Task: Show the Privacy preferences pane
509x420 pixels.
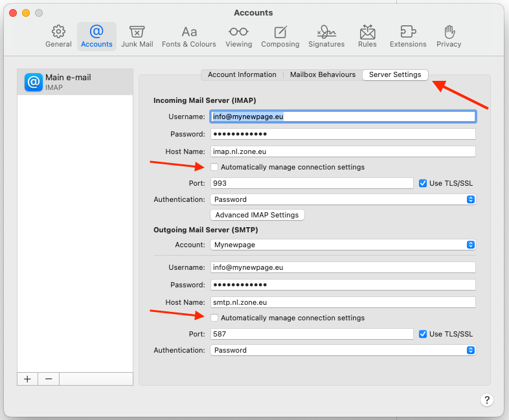Action: coord(449,36)
